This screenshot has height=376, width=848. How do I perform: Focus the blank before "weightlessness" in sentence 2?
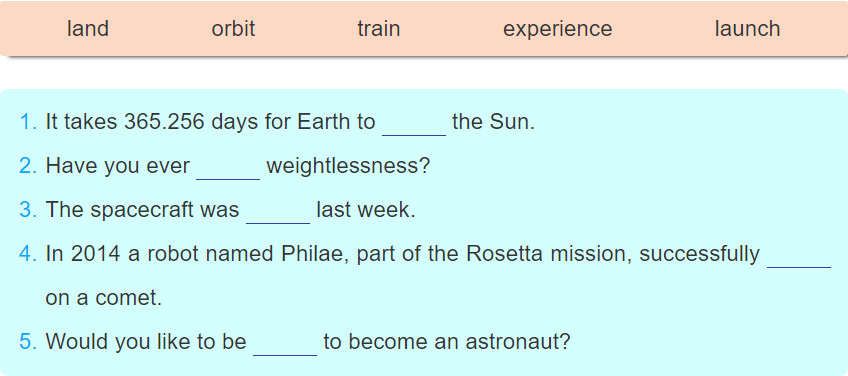click(228, 167)
